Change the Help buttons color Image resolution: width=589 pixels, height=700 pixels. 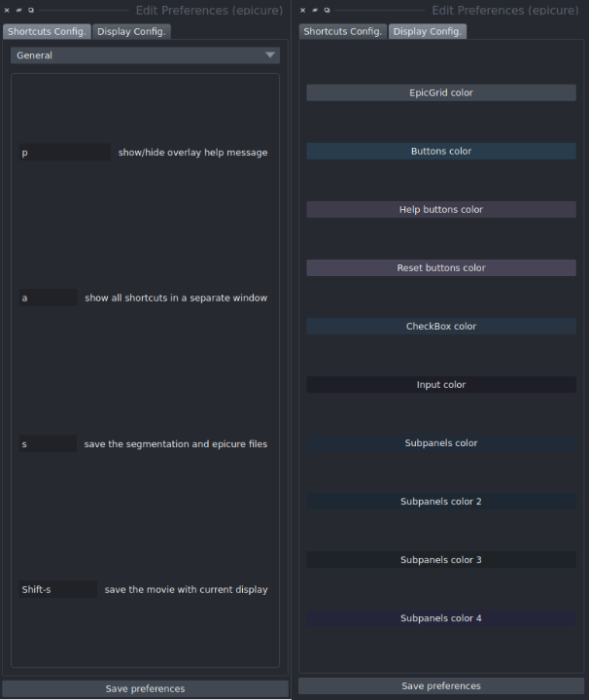tap(441, 210)
